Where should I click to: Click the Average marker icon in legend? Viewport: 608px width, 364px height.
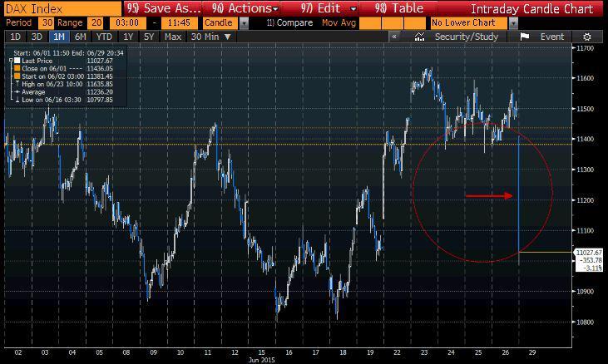pyautogui.click(x=17, y=91)
